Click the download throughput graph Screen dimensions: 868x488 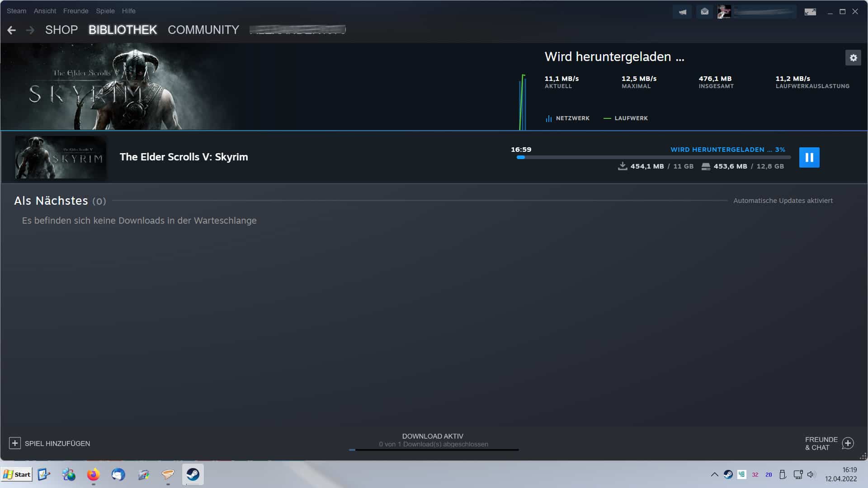click(x=523, y=102)
